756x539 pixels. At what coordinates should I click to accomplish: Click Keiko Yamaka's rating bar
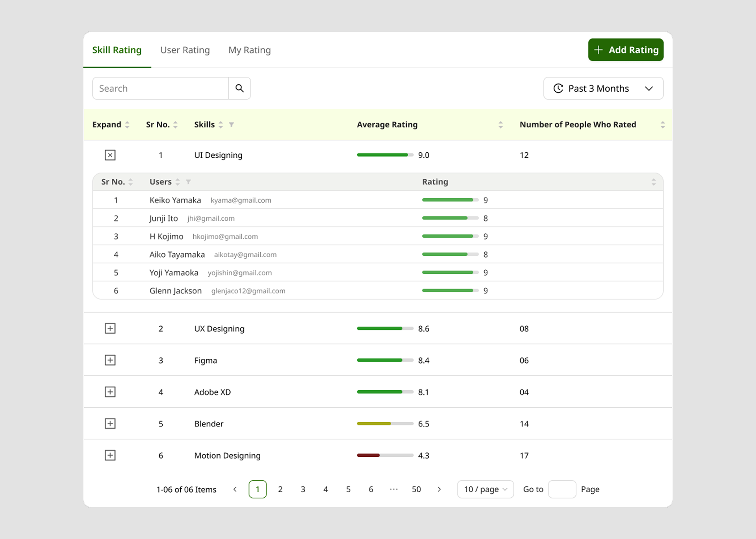[450, 200]
